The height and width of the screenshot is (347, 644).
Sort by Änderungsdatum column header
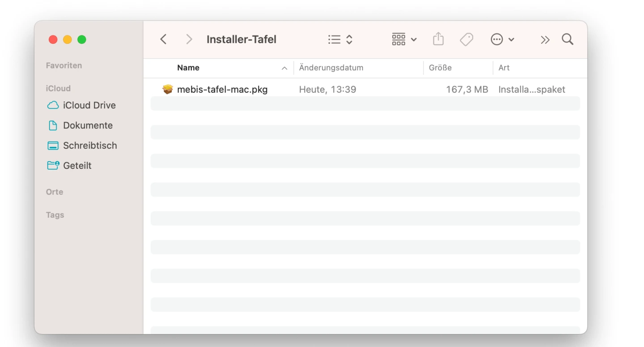(x=331, y=68)
